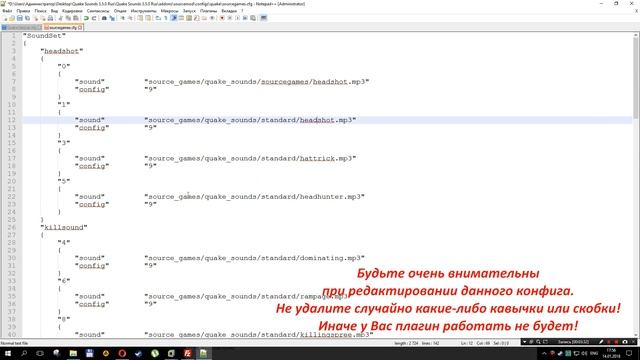Open the Плагины menu

point(209,11)
